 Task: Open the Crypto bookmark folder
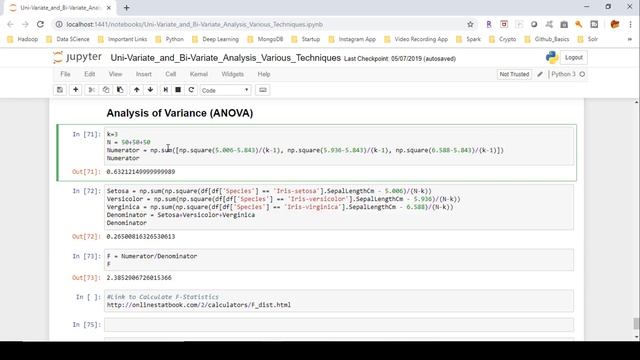(502, 39)
